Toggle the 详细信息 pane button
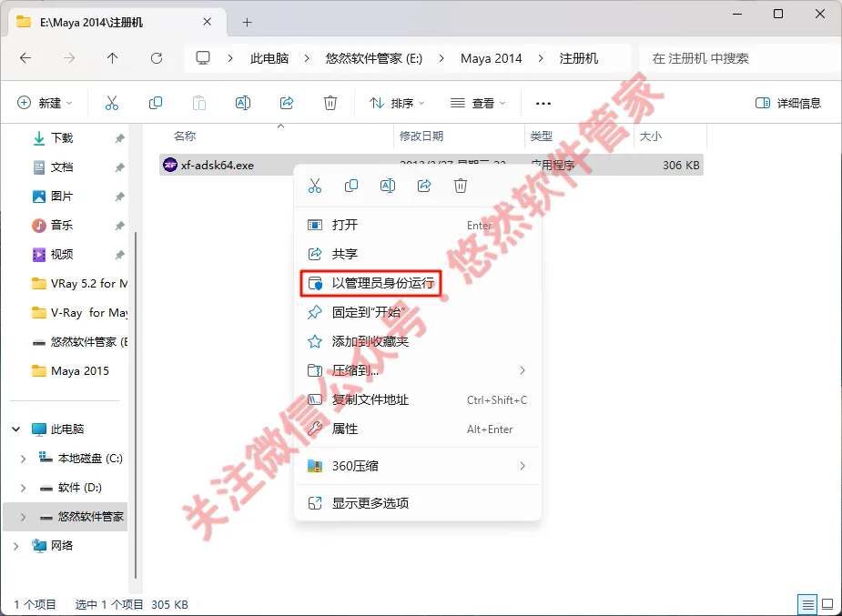The width and height of the screenshot is (842, 616). 787,103
